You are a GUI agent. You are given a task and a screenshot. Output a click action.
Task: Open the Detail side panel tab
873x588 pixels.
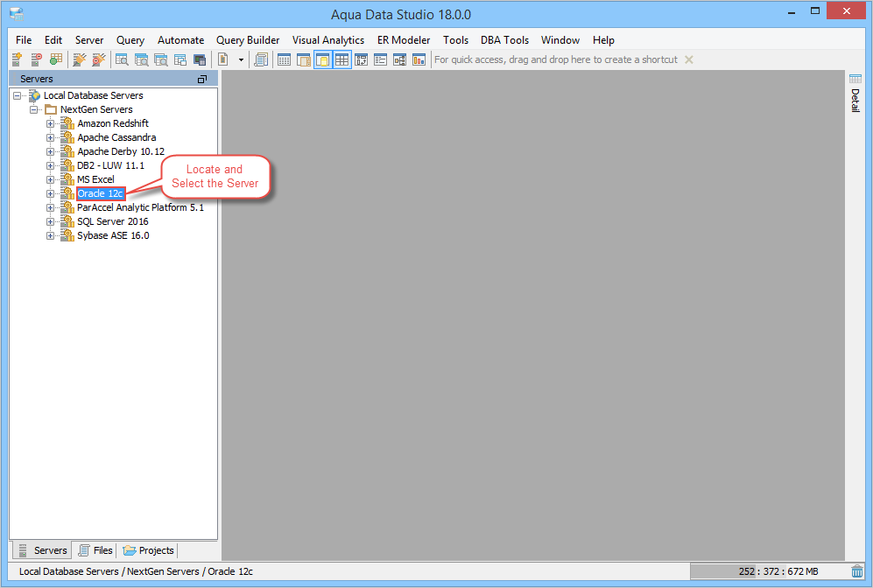pos(855,93)
